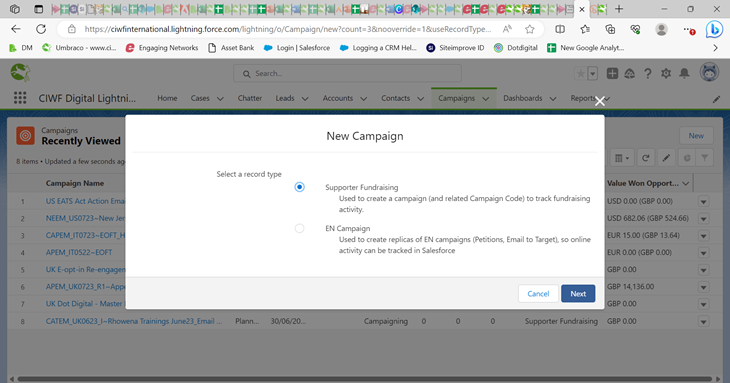Open the US EATS Act Action campaign link
Screen dimensions: 730x383
coord(85,201)
